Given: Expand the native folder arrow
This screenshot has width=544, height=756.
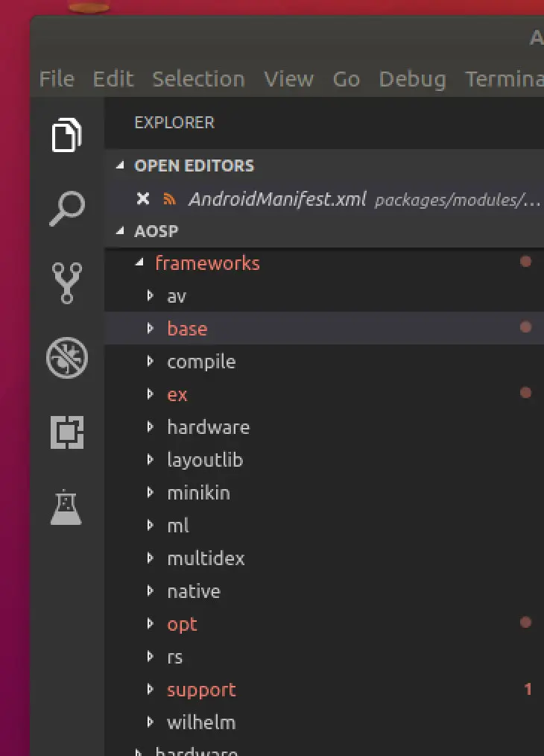Looking at the screenshot, I should (x=151, y=590).
